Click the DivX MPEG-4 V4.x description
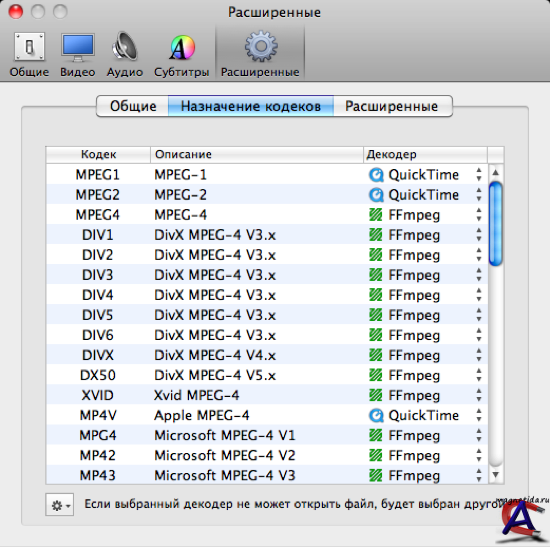550x547 pixels. (x=215, y=355)
